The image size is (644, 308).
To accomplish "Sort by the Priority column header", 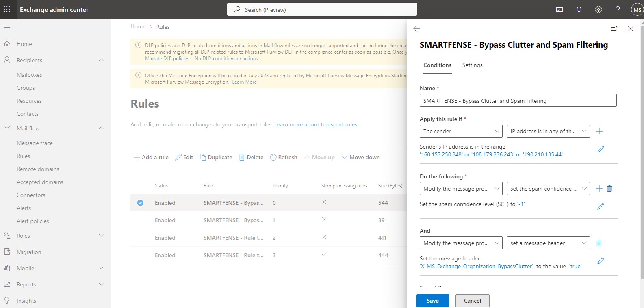I will [x=280, y=186].
